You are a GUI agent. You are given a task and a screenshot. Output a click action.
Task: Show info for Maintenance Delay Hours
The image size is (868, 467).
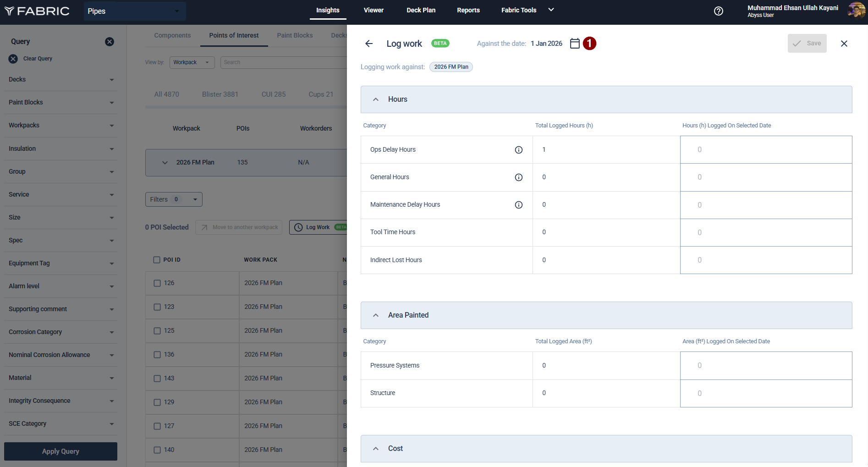[x=518, y=205]
